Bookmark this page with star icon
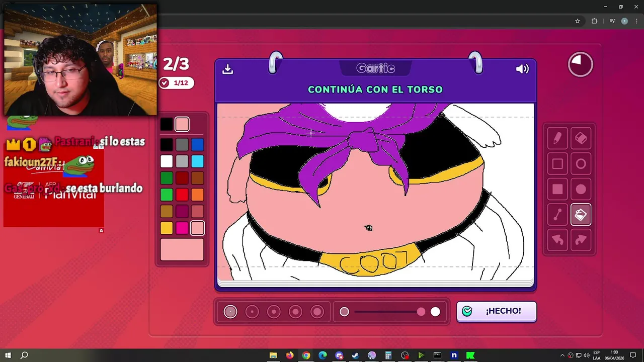 click(578, 21)
